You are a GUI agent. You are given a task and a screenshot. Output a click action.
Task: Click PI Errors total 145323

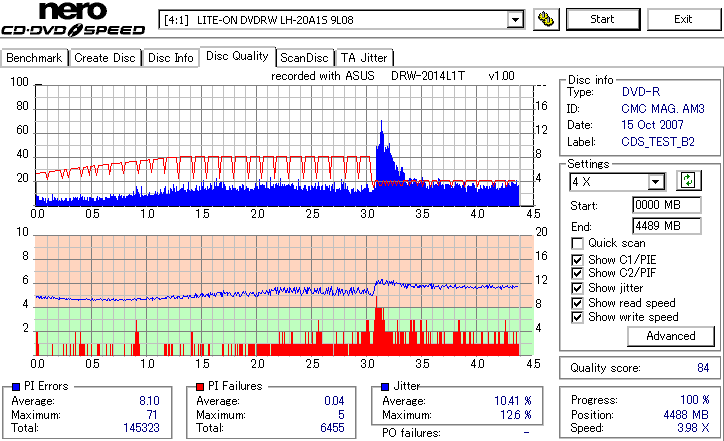[x=141, y=428]
